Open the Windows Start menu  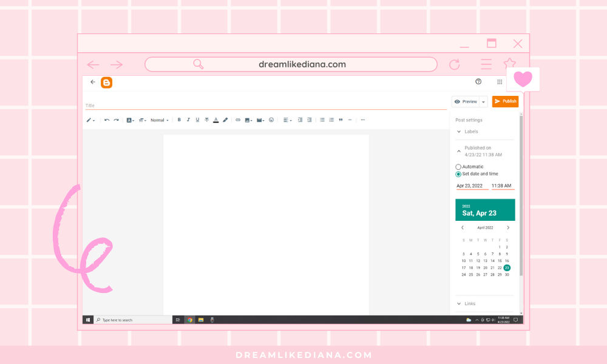pos(87,320)
